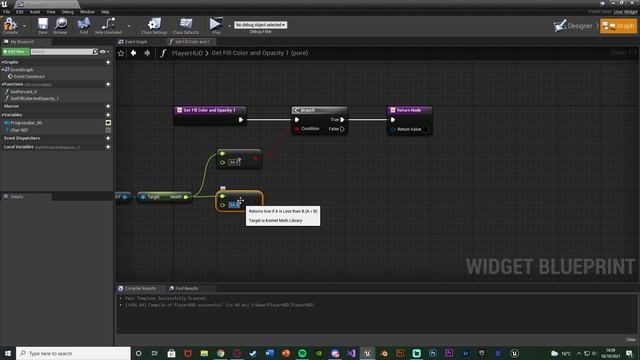Open Play options dropdown arrow

tap(229, 26)
